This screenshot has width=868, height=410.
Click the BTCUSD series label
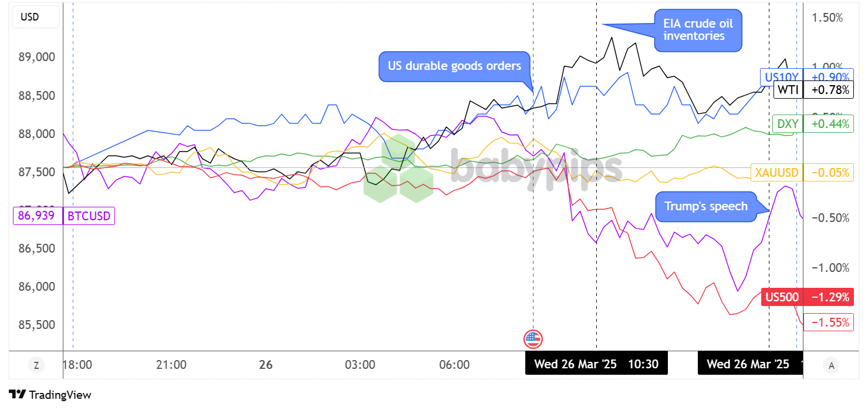89,216
